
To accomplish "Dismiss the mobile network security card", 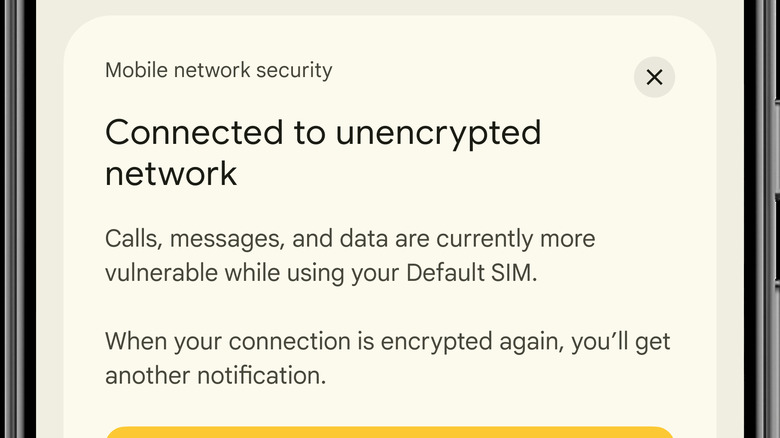I will coord(654,77).
